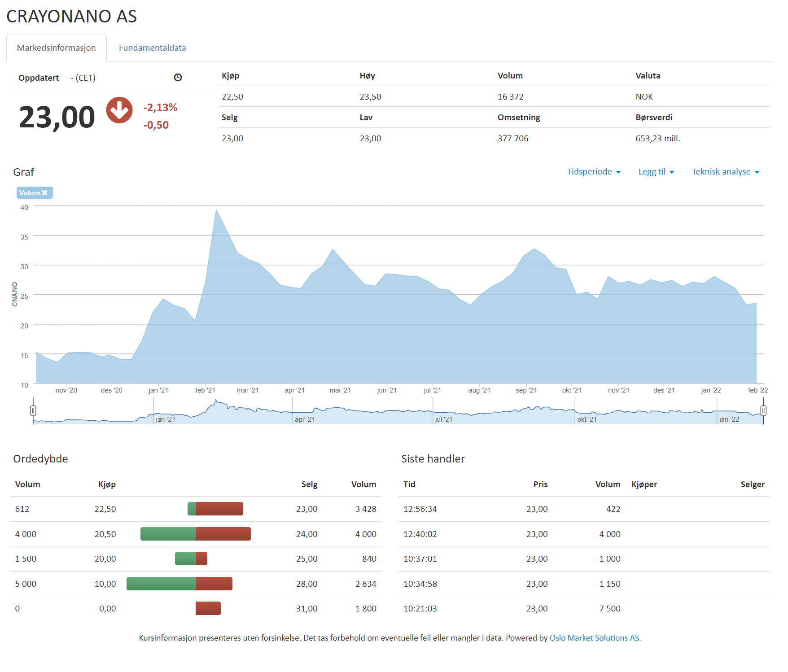Screen dimensions: 788x672
Task: Click the jan '21 marker in the navigator
Action: pyautogui.click(x=165, y=419)
